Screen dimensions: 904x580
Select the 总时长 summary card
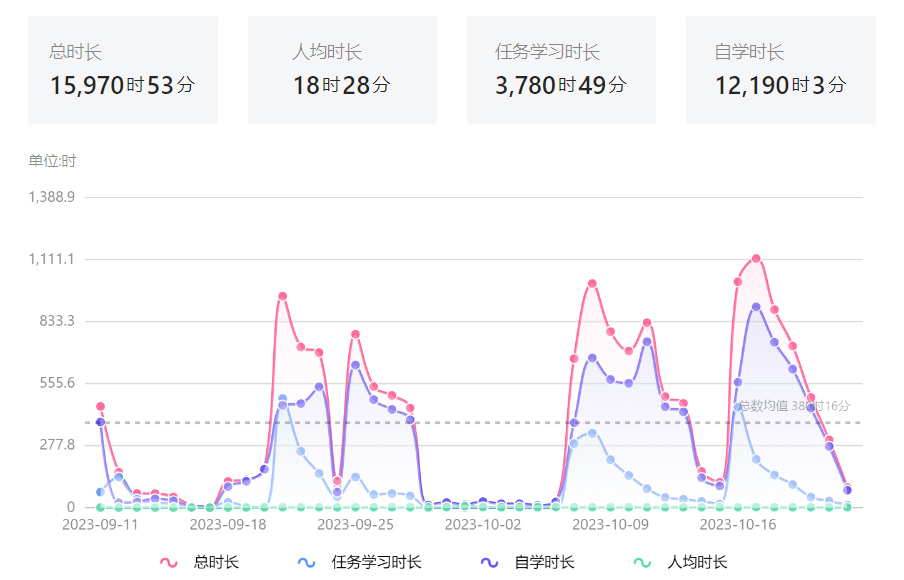click(x=123, y=70)
